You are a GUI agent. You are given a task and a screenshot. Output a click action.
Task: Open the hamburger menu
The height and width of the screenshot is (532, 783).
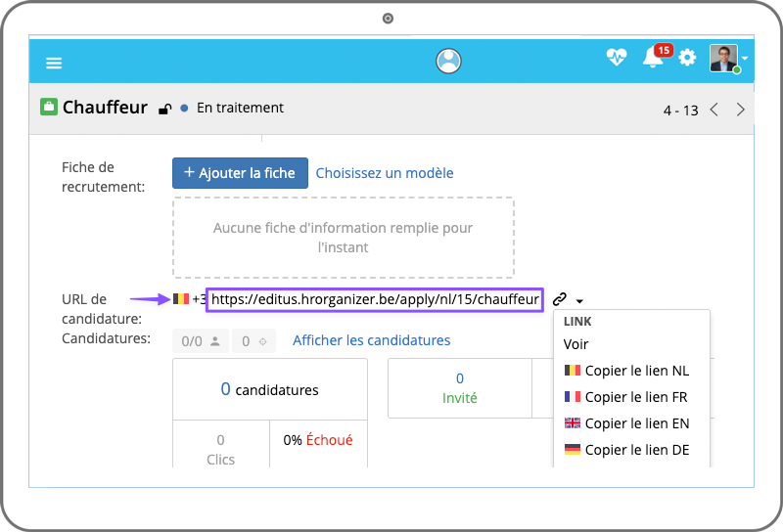pos(54,63)
